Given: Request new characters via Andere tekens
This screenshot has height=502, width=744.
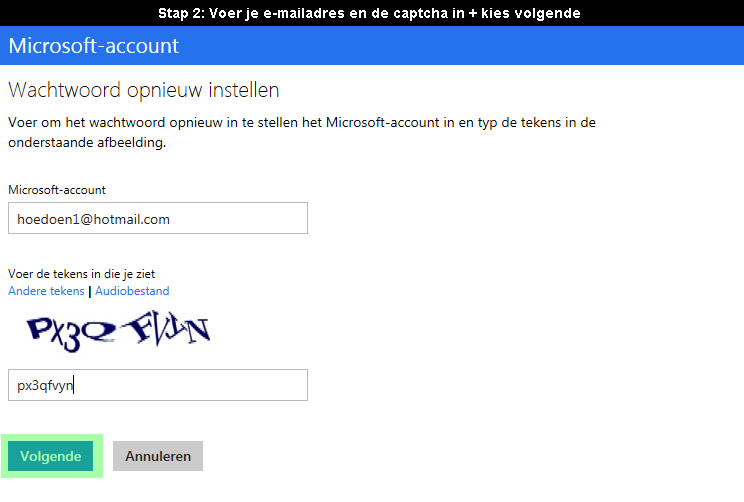Looking at the screenshot, I should [46, 291].
